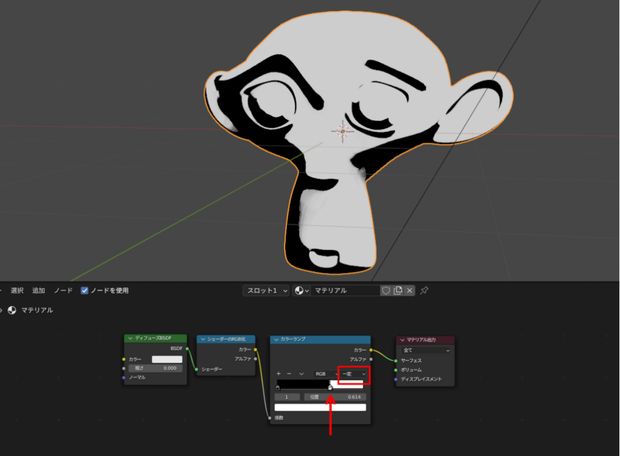
Task: Click the active stop index field 1
Action: 287,397
